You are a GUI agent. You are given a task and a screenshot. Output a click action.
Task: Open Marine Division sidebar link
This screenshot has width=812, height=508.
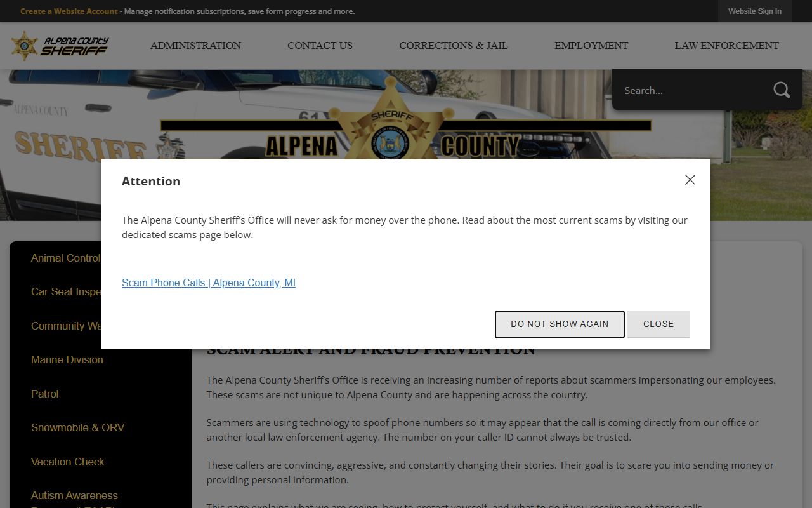(67, 359)
